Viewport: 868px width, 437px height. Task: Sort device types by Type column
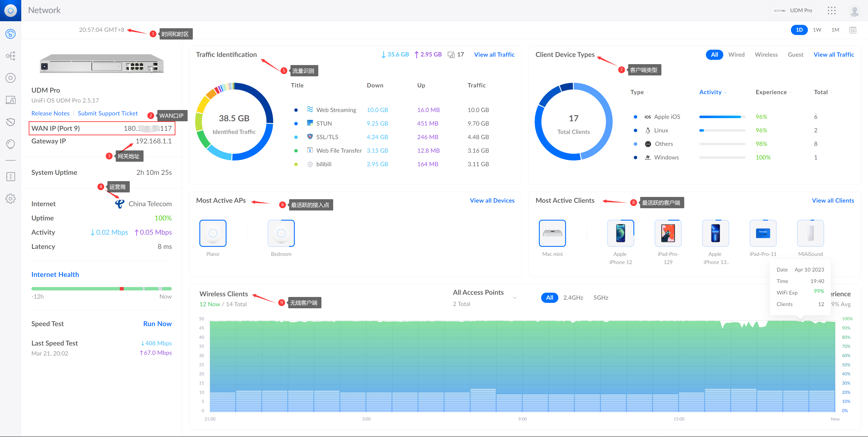tap(639, 92)
